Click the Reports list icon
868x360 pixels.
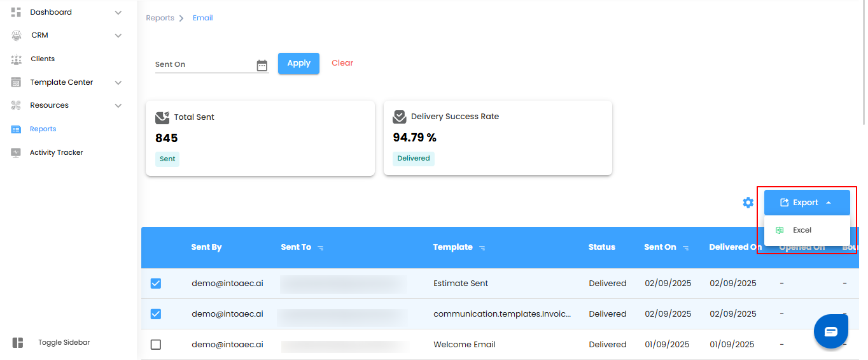pos(17,129)
